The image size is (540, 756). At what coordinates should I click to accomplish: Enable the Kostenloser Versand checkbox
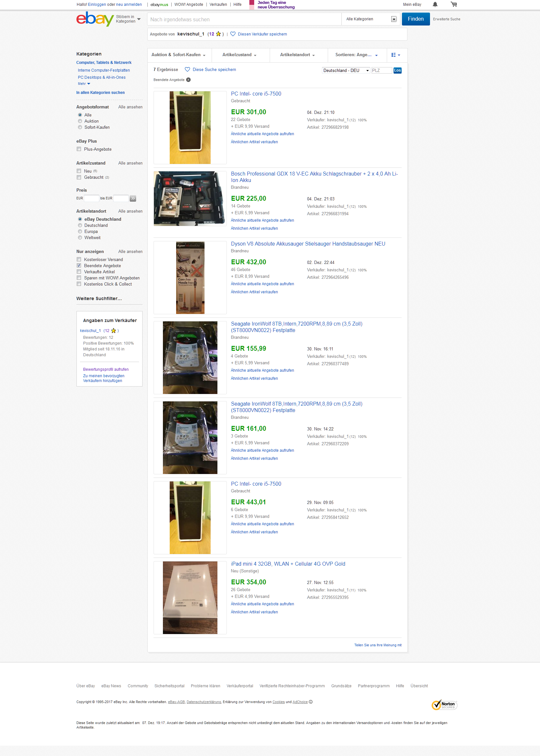coord(79,259)
